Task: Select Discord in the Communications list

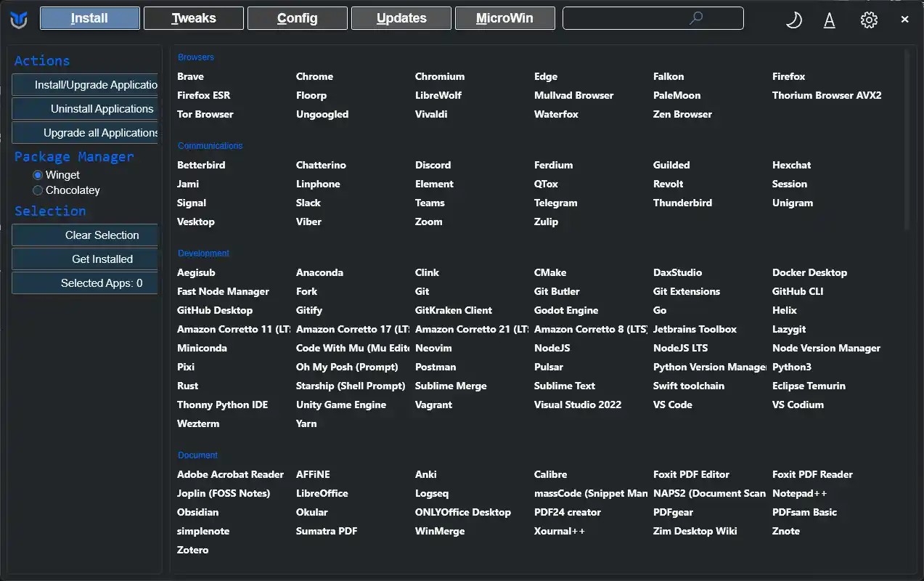Action: 433,165
